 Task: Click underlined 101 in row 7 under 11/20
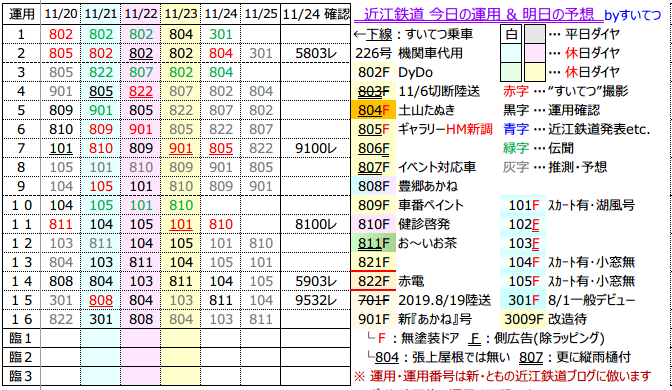tap(60, 148)
